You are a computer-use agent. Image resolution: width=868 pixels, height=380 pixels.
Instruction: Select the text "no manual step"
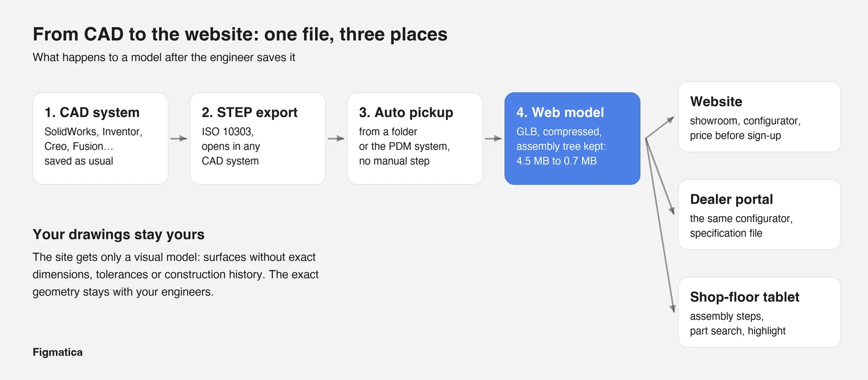[x=394, y=161]
